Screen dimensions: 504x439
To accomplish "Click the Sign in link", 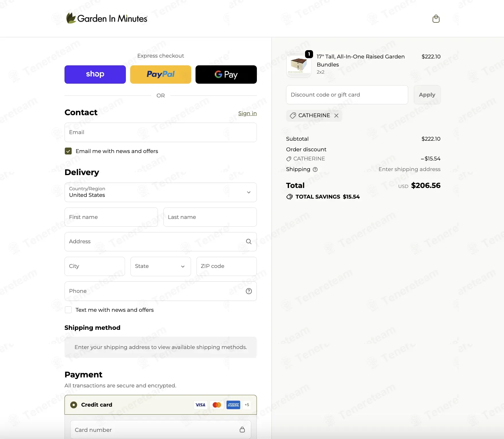I will [247, 113].
